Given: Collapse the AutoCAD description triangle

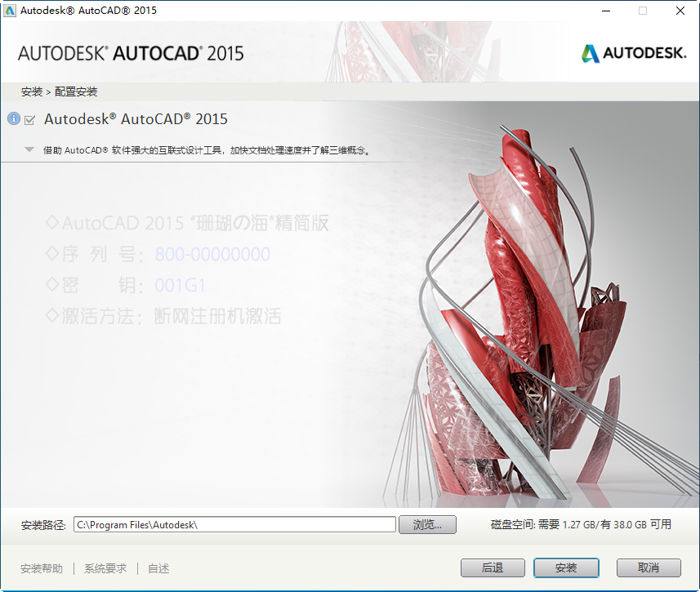Looking at the screenshot, I should [x=29, y=149].
